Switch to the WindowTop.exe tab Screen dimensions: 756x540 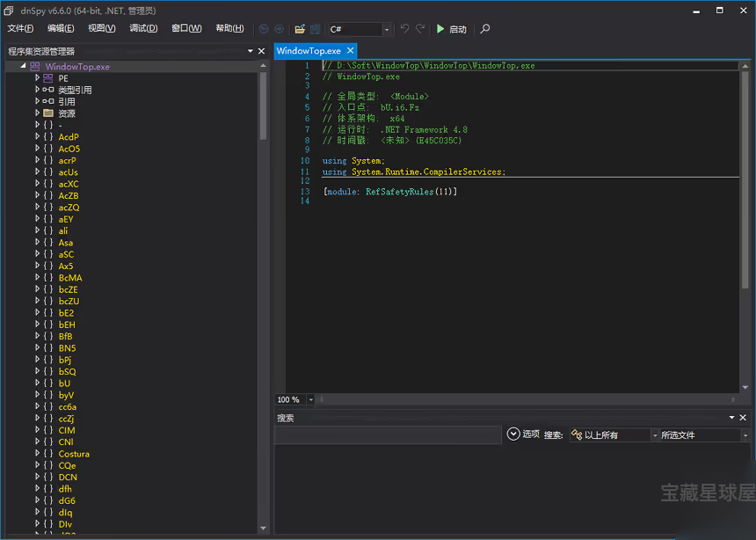pos(309,51)
